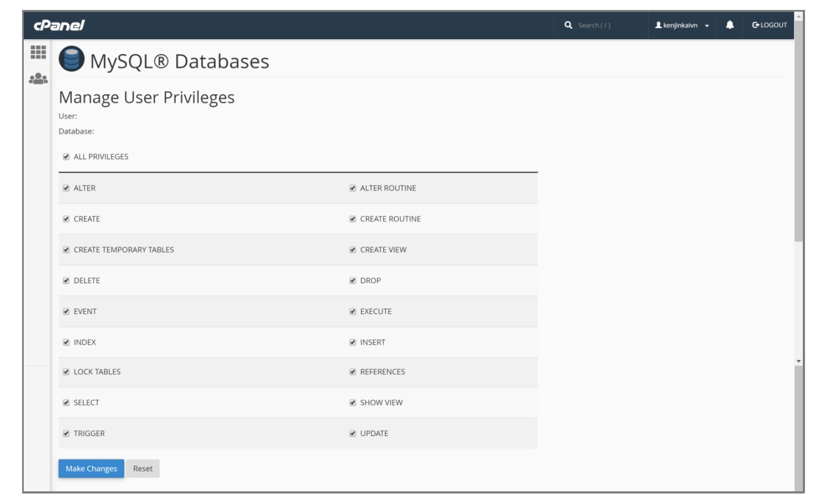This screenshot has height=504, width=826.
Task: Toggle the INDEX checkbox
Action: coord(66,343)
